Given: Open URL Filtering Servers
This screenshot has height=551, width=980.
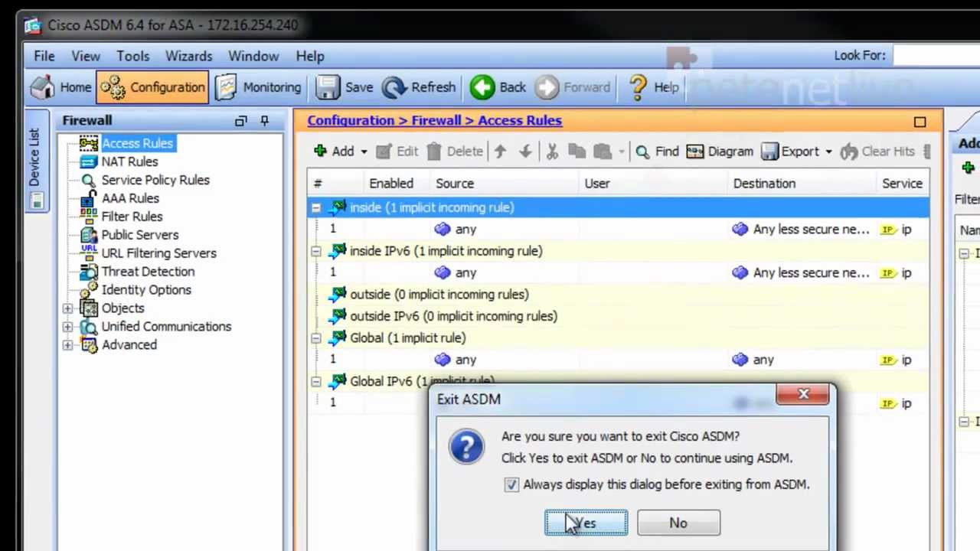Looking at the screenshot, I should tap(158, 253).
